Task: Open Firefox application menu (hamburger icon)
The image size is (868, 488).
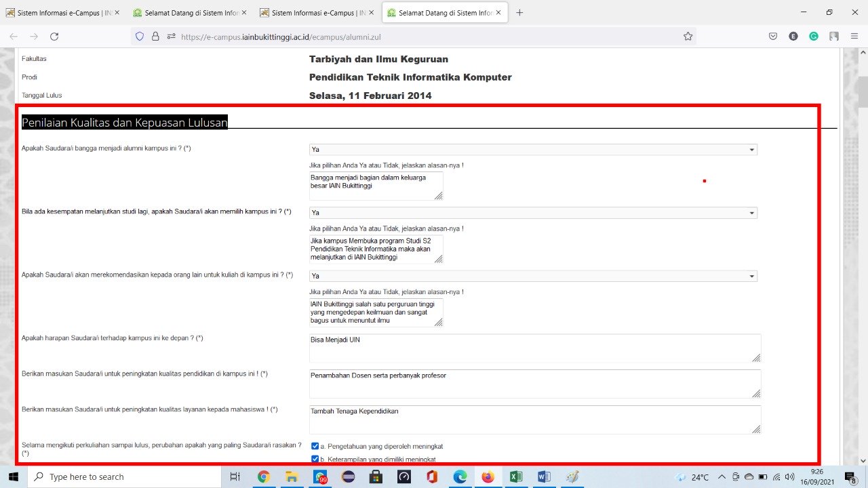Action: coord(854,37)
